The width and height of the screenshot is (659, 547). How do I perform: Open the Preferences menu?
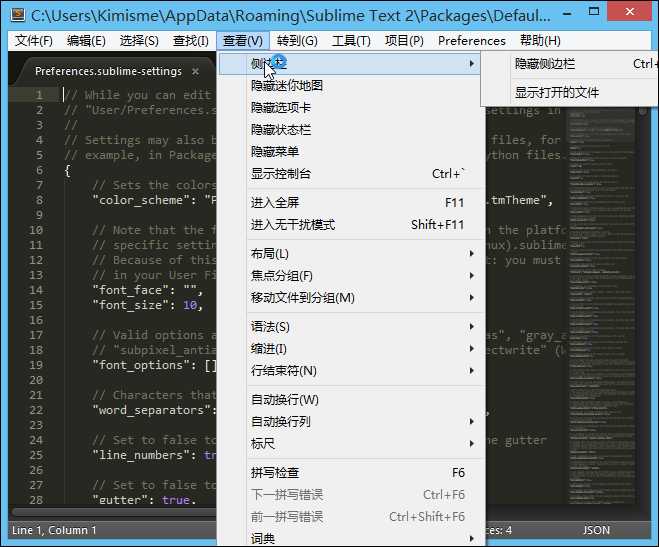pos(472,41)
